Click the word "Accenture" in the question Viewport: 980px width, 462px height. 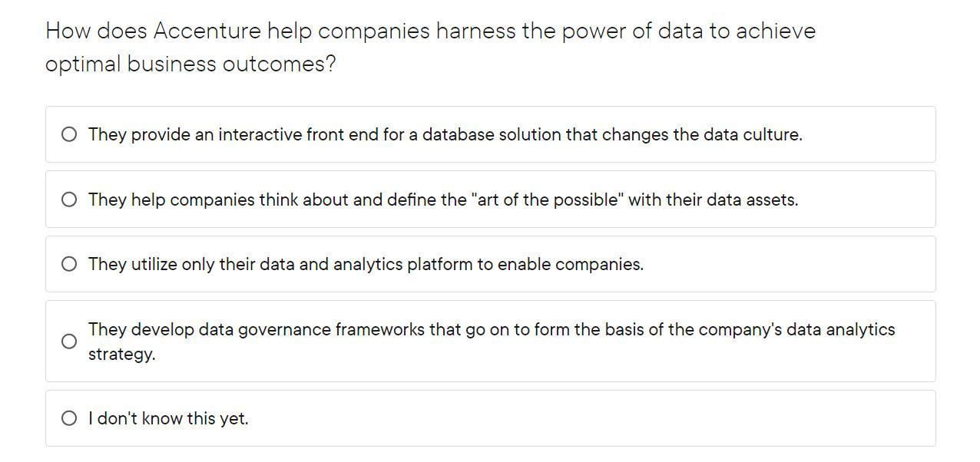(x=207, y=31)
